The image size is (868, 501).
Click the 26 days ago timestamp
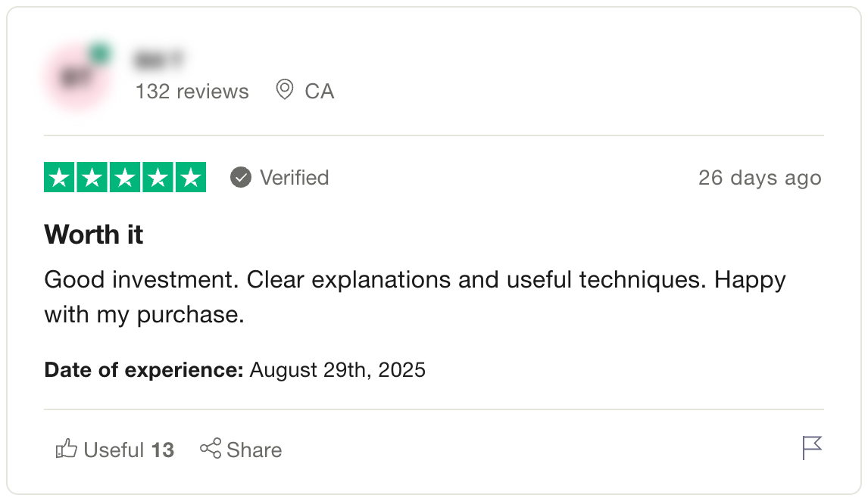[x=760, y=178]
